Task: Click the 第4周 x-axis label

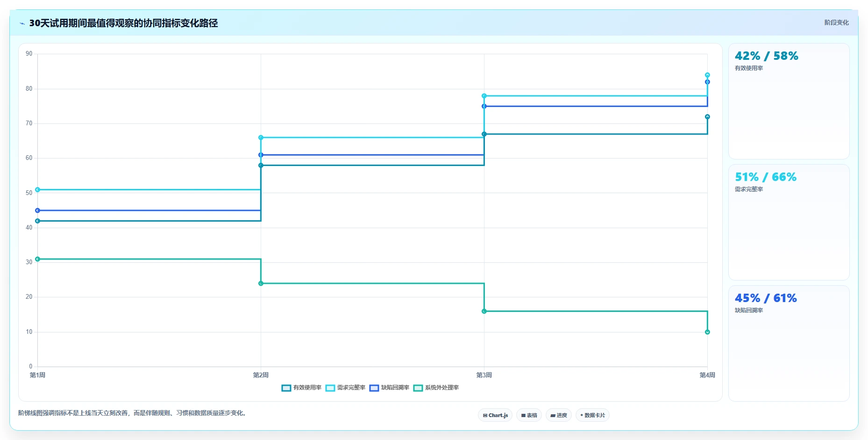Action: point(707,375)
